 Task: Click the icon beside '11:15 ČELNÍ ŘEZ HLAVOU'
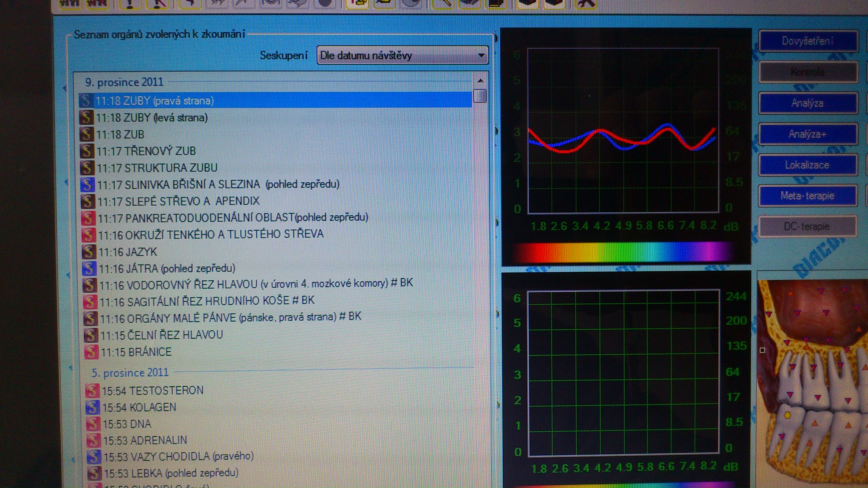point(91,335)
